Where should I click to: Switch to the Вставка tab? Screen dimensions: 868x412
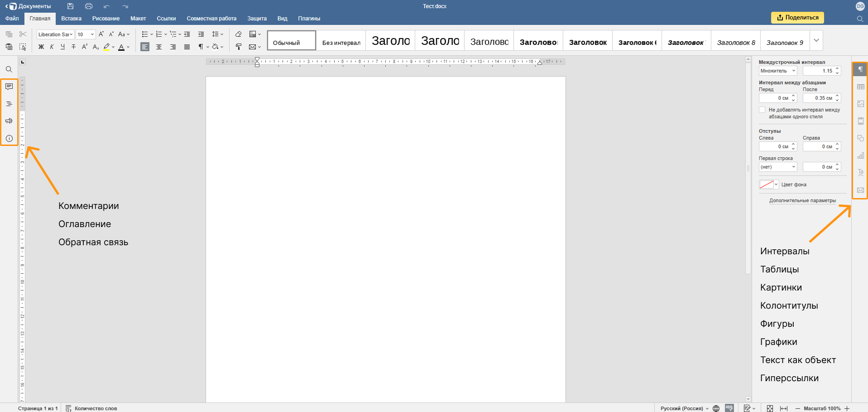tap(71, 19)
